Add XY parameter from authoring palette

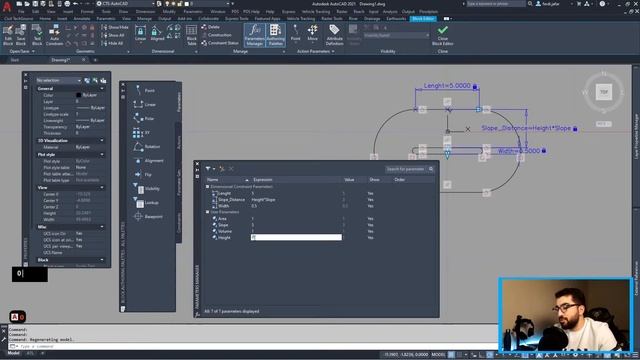pyautogui.click(x=141, y=133)
